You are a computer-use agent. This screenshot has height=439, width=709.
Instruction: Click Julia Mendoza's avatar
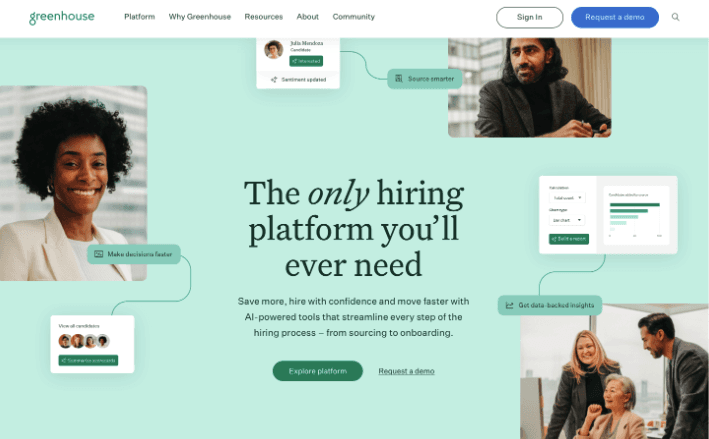(x=274, y=49)
